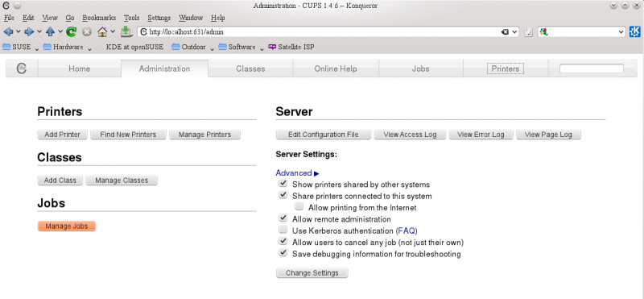Expand the SUSE bookmarks dropdown arrow
Image resolution: width=644 pixels, height=299 pixels.
pyautogui.click(x=36, y=49)
